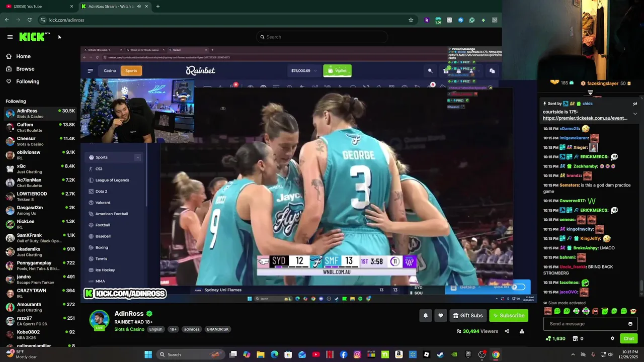Click the Subscribe button
This screenshot has height=362, width=644.
(x=509, y=315)
